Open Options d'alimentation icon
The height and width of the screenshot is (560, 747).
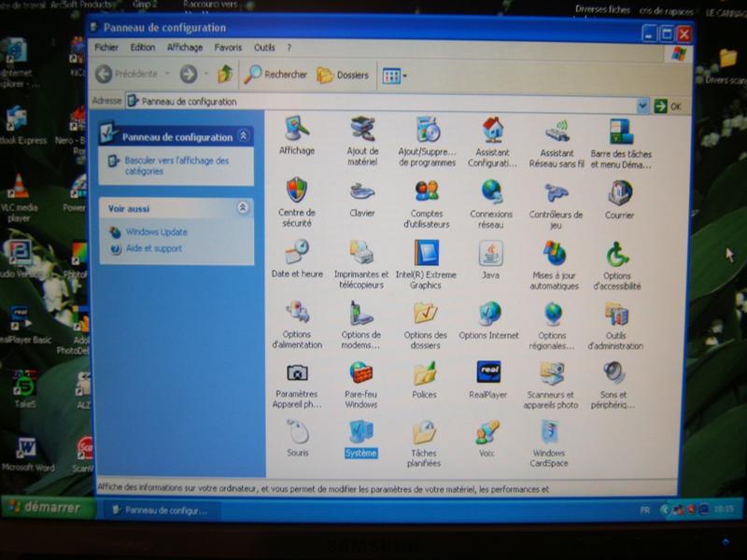click(297, 314)
